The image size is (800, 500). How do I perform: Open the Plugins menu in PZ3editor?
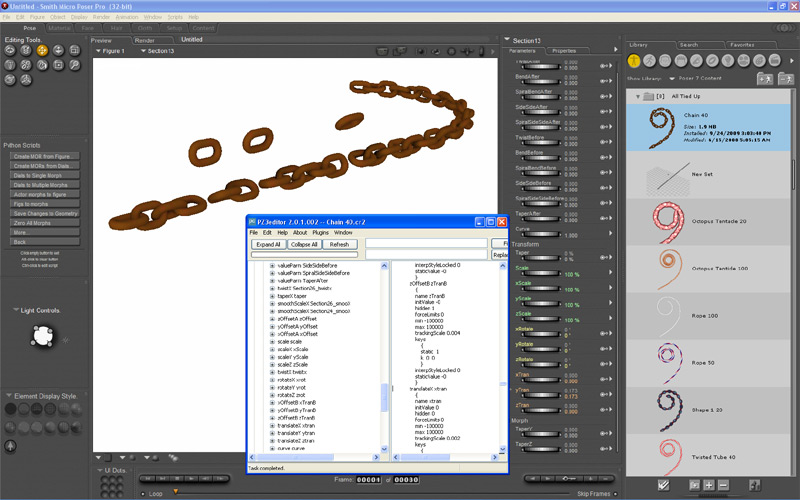pos(319,232)
